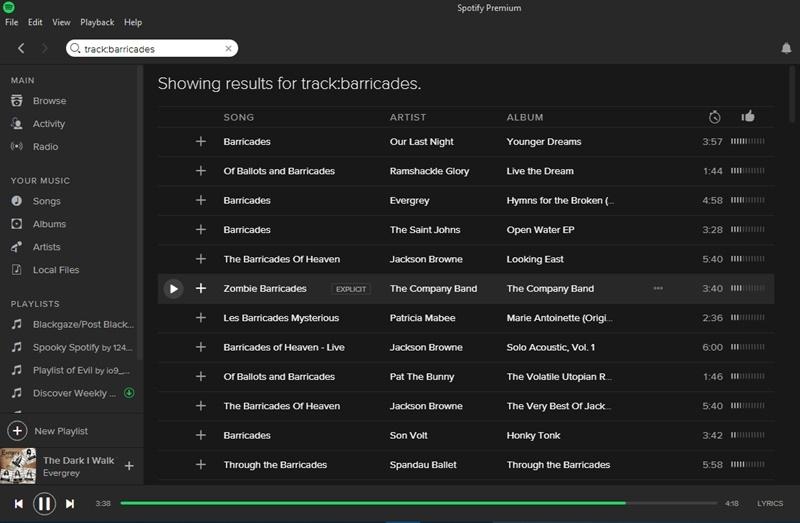Click the Artists sidebar icon
Viewport: 800px width, 523px height.
pyautogui.click(x=17, y=247)
